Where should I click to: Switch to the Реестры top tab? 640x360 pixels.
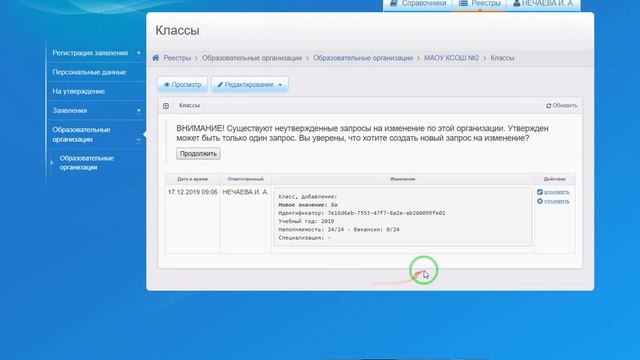point(480,4)
